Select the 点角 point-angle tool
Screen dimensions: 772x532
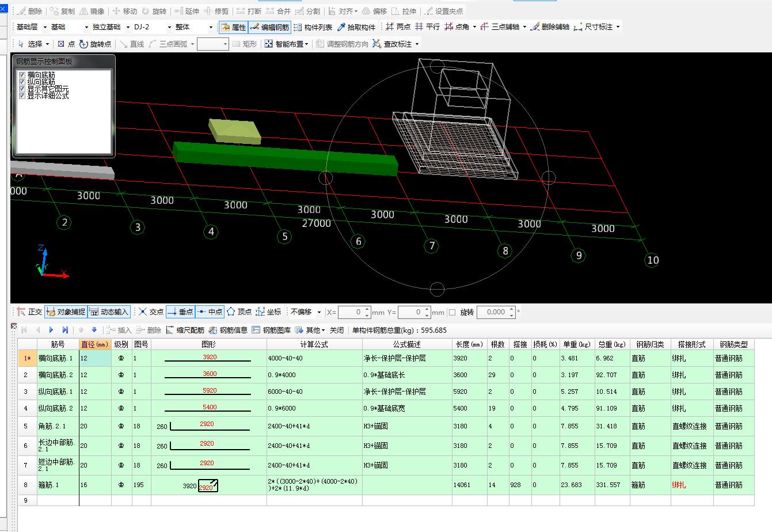point(457,27)
